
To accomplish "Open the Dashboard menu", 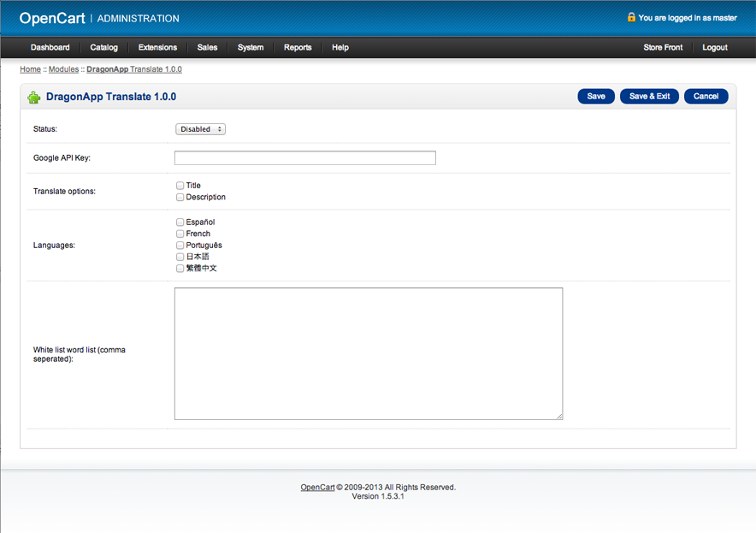I will 50,47.
